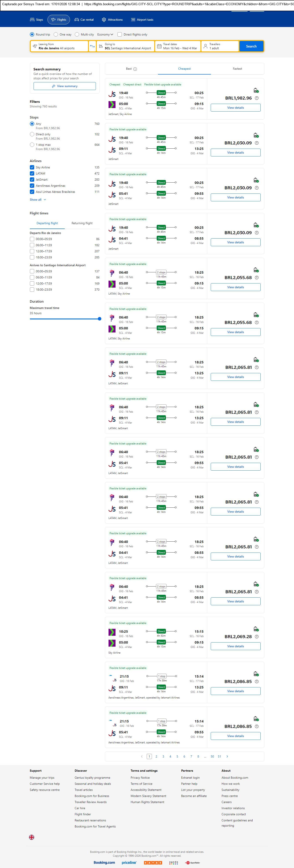Open View summary for the search
This screenshot has height=868, width=294.
(64, 86)
